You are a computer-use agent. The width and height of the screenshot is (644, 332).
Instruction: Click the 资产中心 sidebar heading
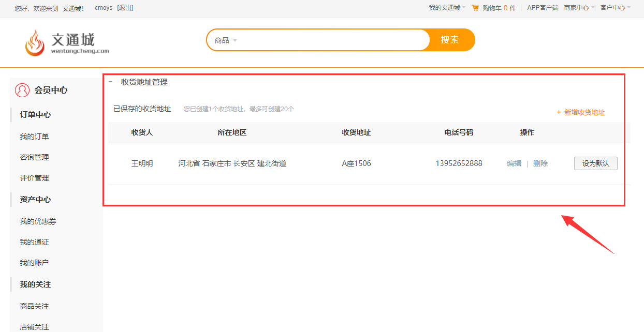click(35, 200)
